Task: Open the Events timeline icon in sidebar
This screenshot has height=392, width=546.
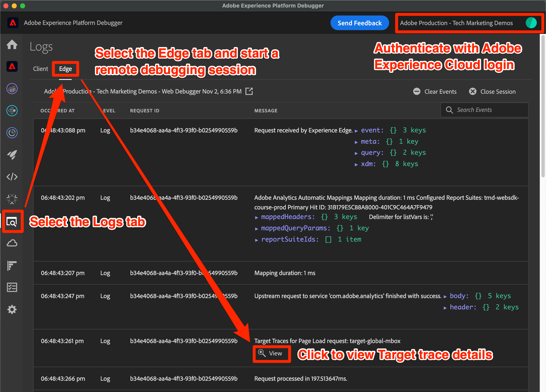Action: click(12, 265)
